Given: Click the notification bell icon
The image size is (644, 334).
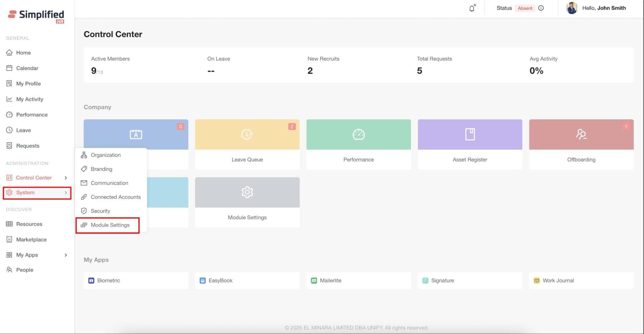Looking at the screenshot, I should [x=472, y=8].
